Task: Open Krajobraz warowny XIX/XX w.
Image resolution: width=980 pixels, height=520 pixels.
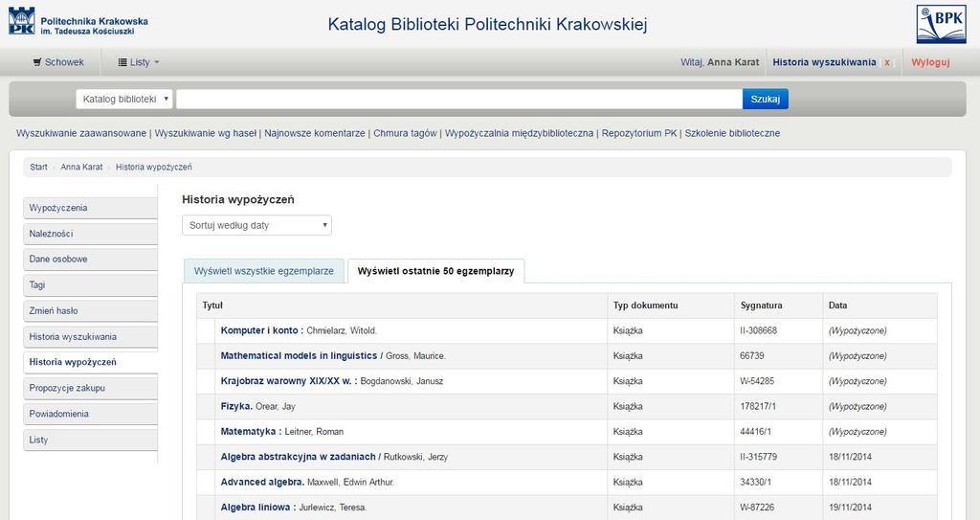Action: (289, 381)
